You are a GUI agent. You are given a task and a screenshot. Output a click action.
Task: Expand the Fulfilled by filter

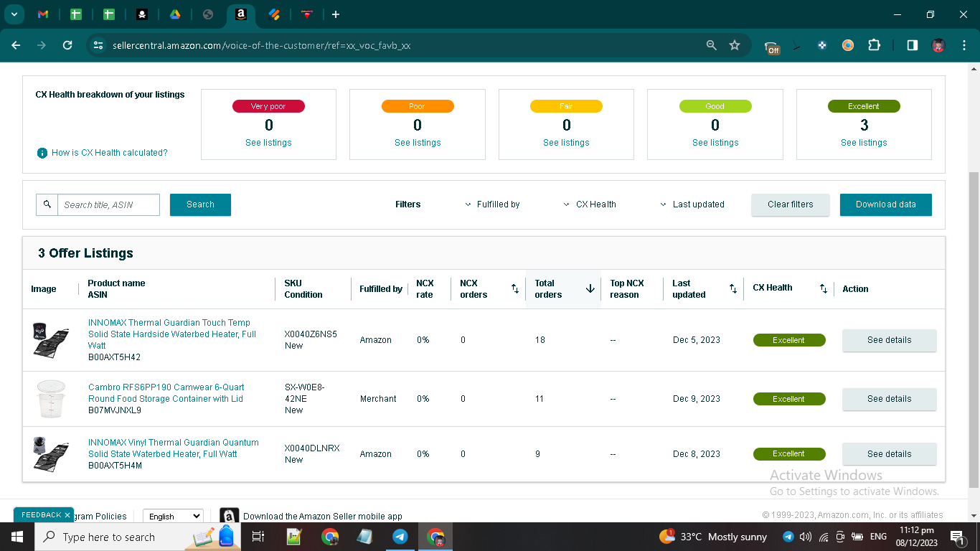[492, 204]
